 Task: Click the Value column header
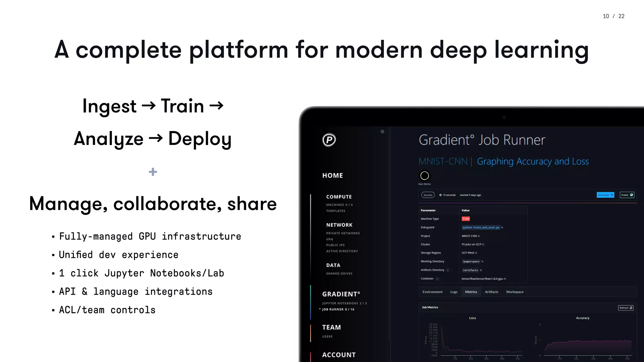[465, 210]
